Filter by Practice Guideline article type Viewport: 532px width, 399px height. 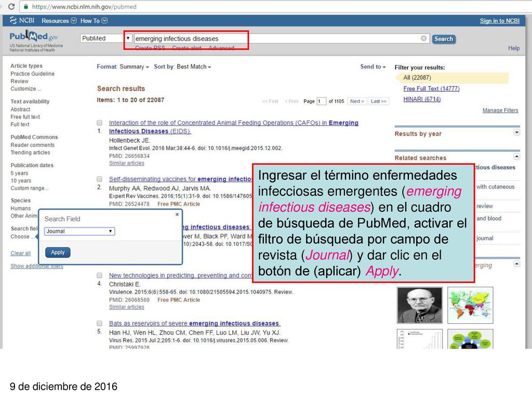32,74
